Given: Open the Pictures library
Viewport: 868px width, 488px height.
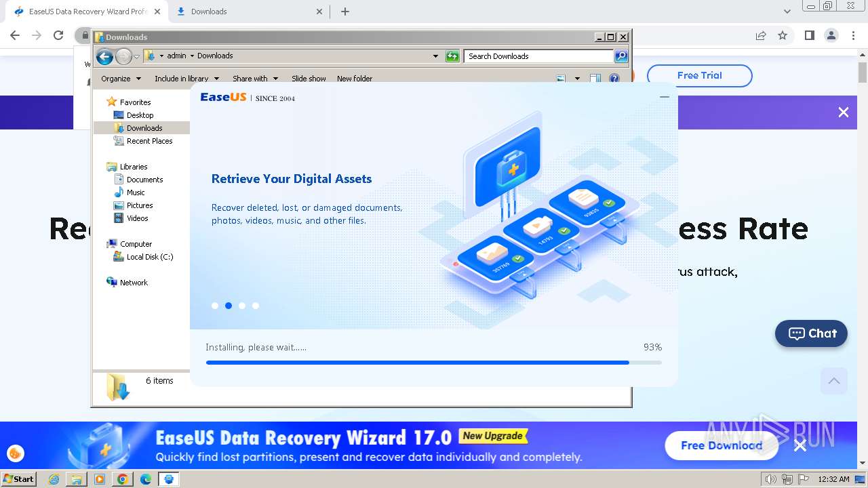Looking at the screenshot, I should click(x=140, y=205).
